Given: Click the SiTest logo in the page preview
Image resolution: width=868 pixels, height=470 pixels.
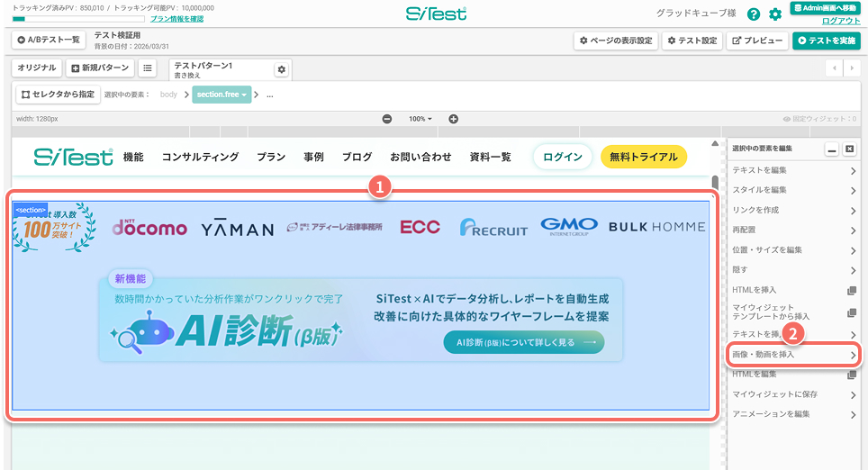Looking at the screenshot, I should tap(73, 157).
